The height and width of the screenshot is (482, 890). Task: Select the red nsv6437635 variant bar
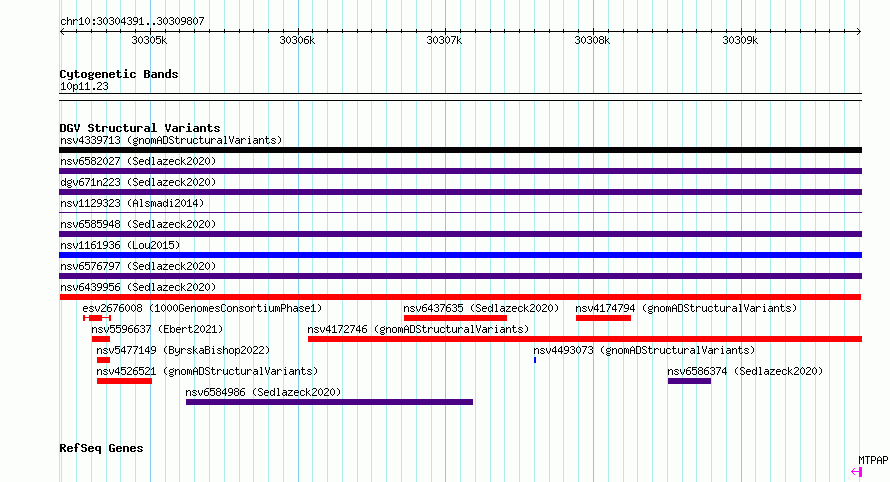coord(455,318)
